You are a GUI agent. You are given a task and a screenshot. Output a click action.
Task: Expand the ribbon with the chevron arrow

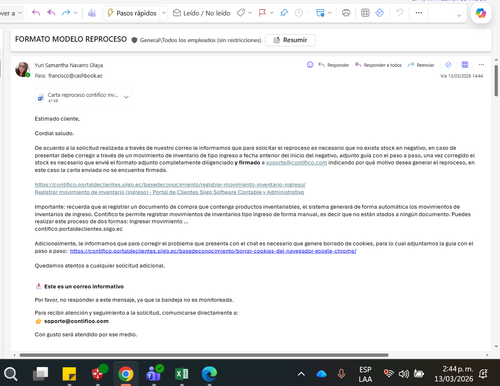[x=459, y=15]
